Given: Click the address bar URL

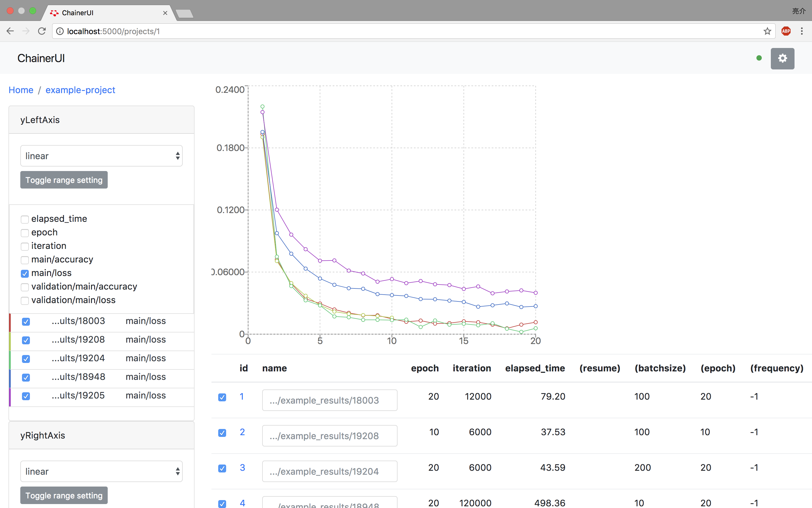Looking at the screenshot, I should point(113,31).
